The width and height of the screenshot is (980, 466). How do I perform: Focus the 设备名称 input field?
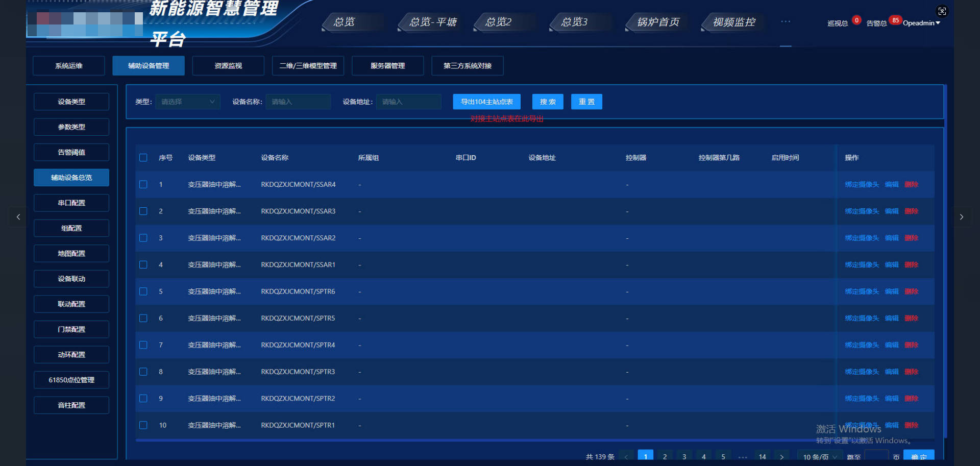click(x=298, y=102)
